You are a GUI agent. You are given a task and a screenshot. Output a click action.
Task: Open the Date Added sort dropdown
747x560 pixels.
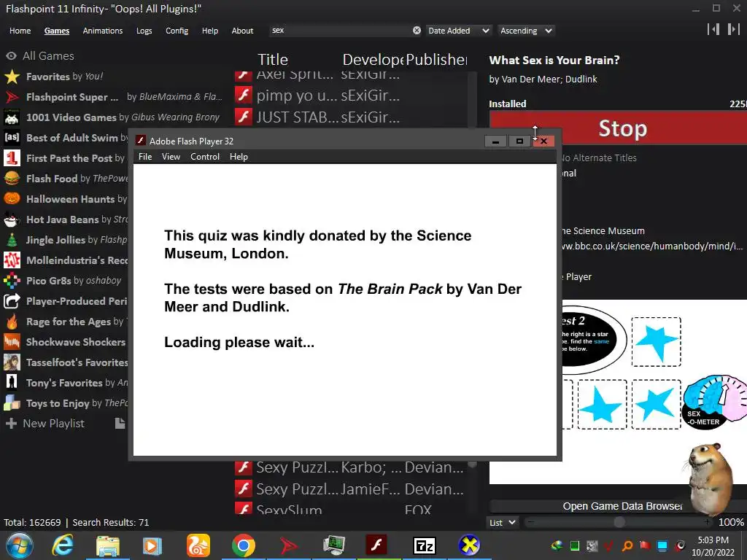tap(459, 31)
